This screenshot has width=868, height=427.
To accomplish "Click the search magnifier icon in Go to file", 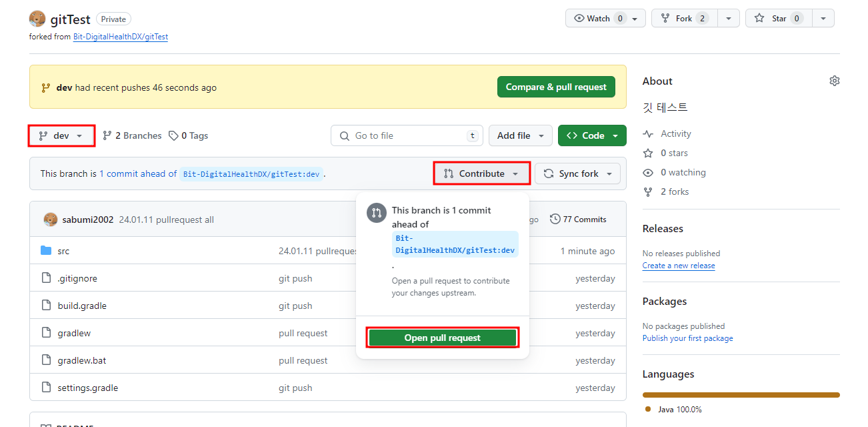I will tap(345, 135).
